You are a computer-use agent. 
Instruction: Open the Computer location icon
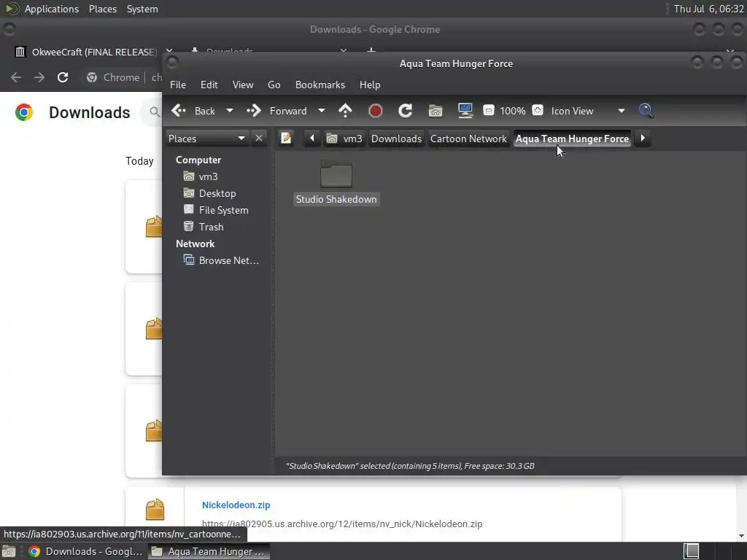click(465, 111)
